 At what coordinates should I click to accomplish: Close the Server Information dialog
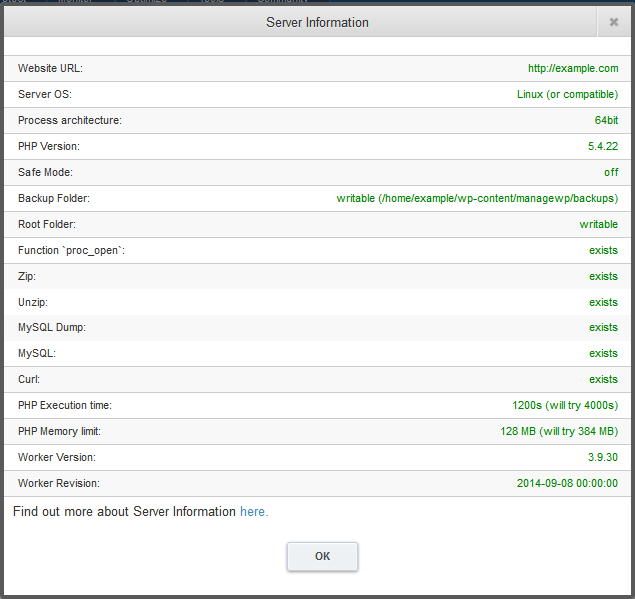tap(614, 22)
